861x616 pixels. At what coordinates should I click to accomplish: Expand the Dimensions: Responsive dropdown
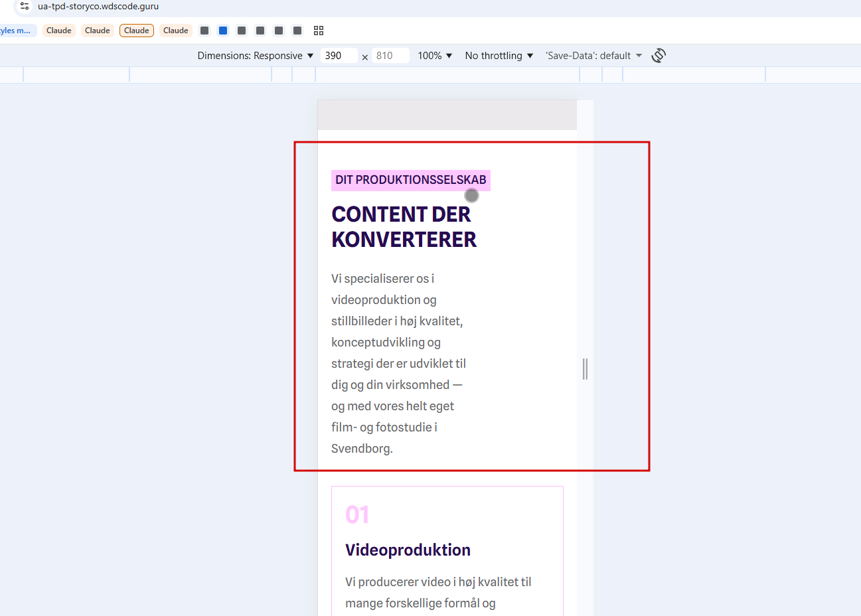256,56
